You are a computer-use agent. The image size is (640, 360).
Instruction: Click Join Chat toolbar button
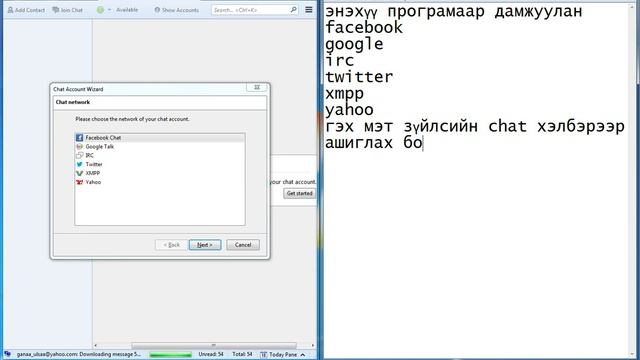(68, 10)
